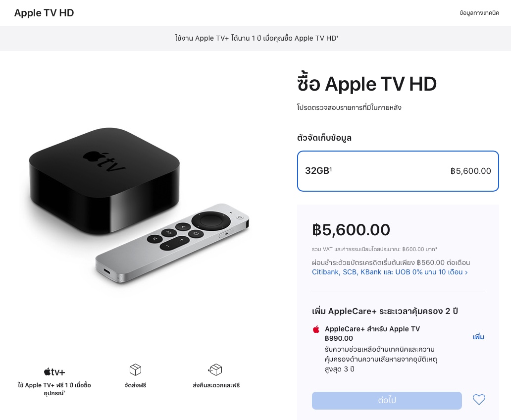
Task: Add AppleCare+ using the "เพิ่ม" link
Action: coord(478,337)
